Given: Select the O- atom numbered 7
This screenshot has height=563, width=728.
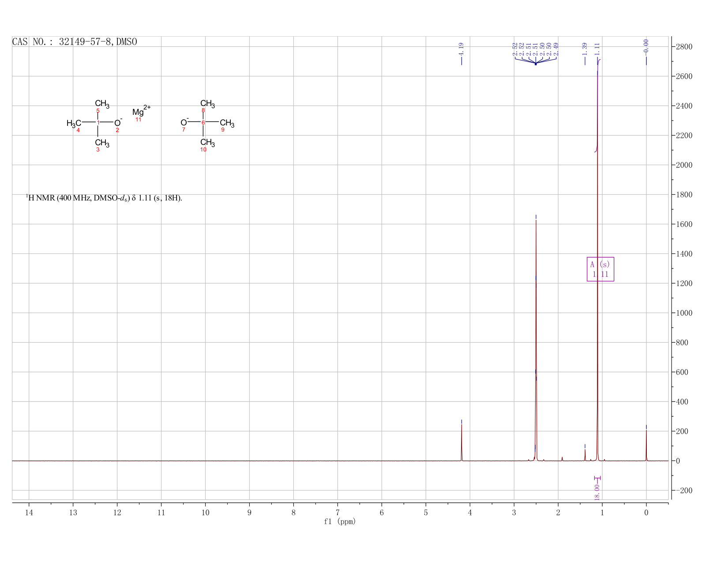Looking at the screenshot, I should pos(184,122).
